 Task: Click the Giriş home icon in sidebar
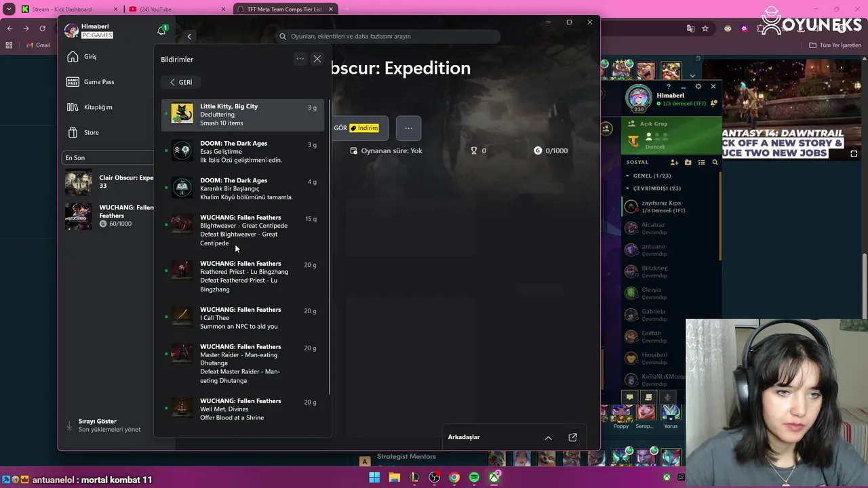(x=73, y=57)
